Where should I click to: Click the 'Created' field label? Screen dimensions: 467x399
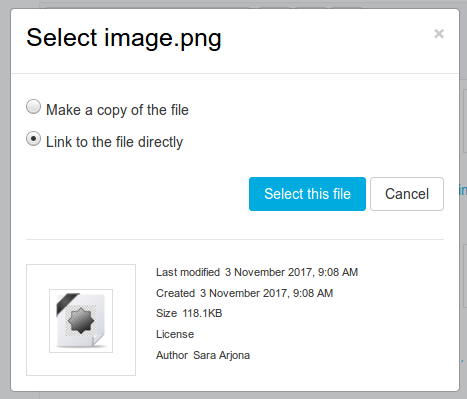pos(175,293)
